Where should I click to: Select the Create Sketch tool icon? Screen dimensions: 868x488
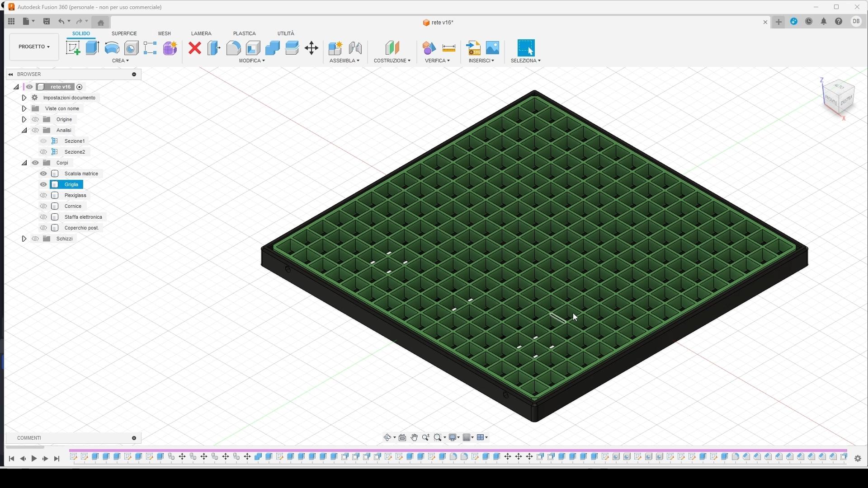[x=73, y=48]
